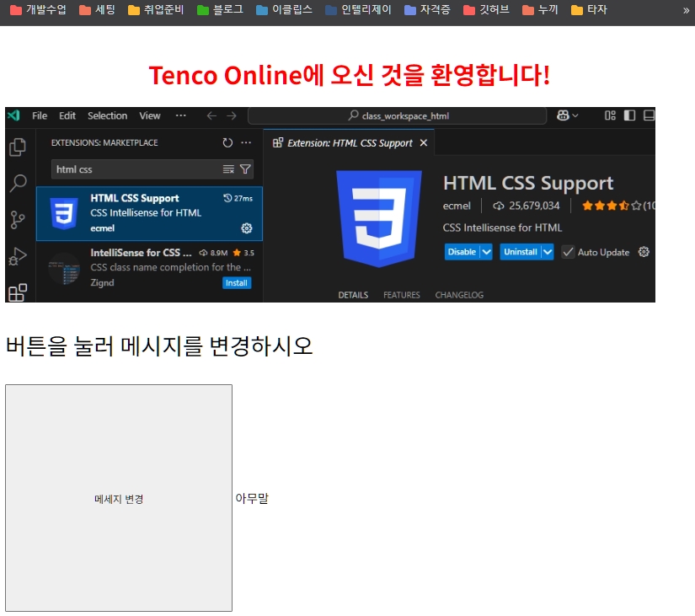
Task: Switch to the FEATURES tab
Action: click(402, 295)
